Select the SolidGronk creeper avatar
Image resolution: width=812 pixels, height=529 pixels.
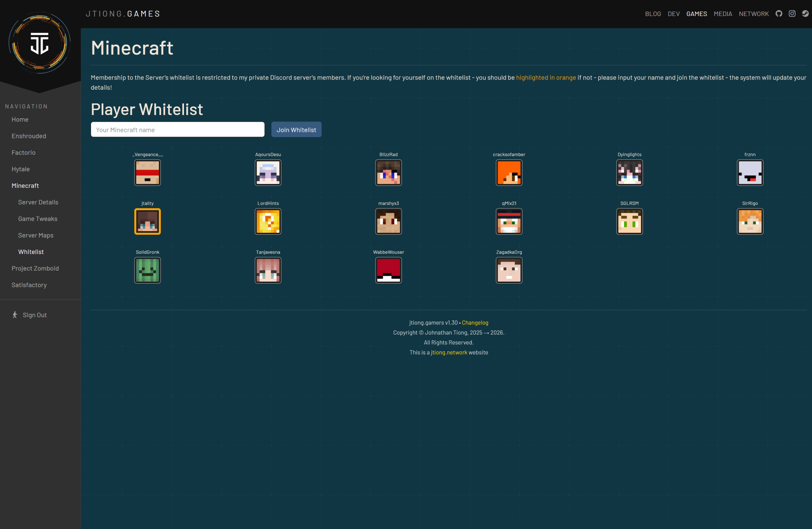point(147,270)
